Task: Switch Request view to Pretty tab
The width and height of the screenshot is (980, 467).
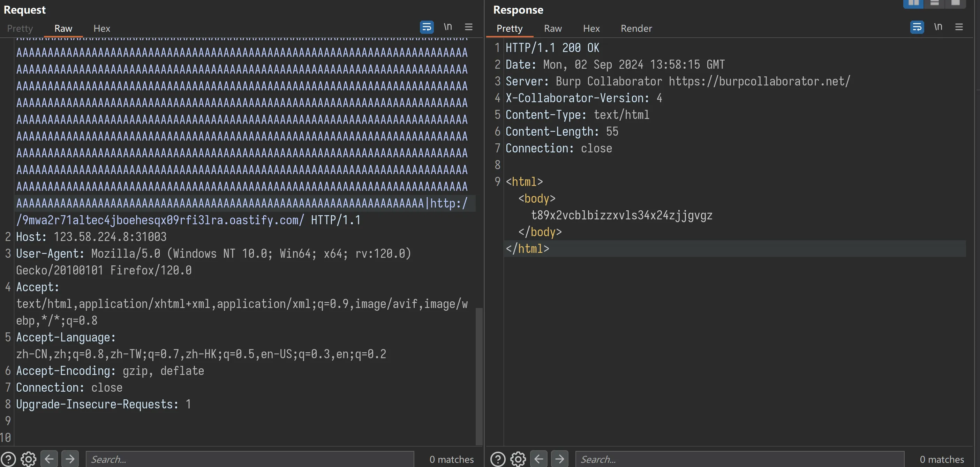Action: click(x=20, y=29)
